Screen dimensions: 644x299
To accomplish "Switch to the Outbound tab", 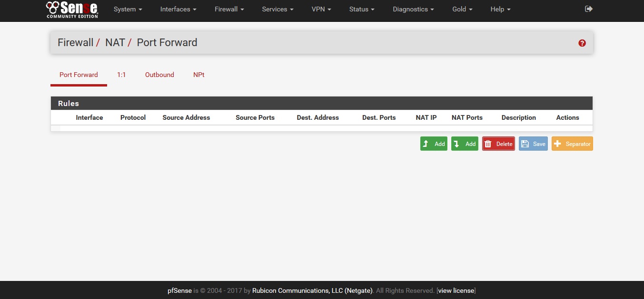I will [159, 75].
